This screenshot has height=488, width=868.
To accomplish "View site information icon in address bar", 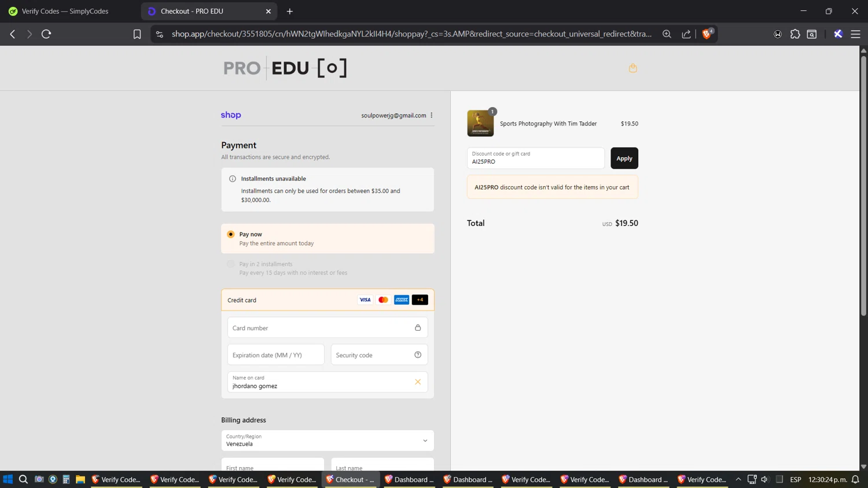I will [160, 34].
